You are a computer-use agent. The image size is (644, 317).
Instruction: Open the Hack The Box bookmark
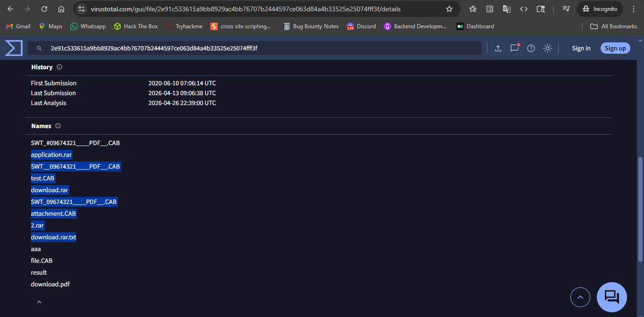[136, 26]
